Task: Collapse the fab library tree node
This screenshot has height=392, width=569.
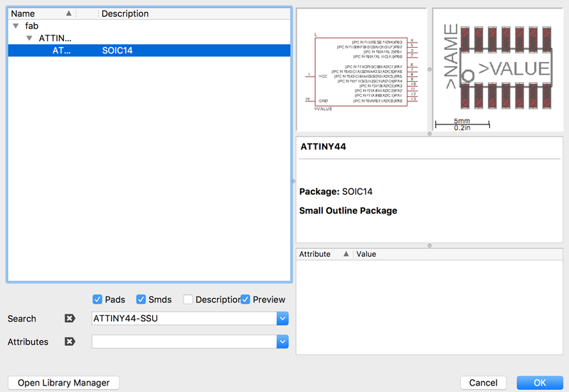Action: (x=16, y=26)
